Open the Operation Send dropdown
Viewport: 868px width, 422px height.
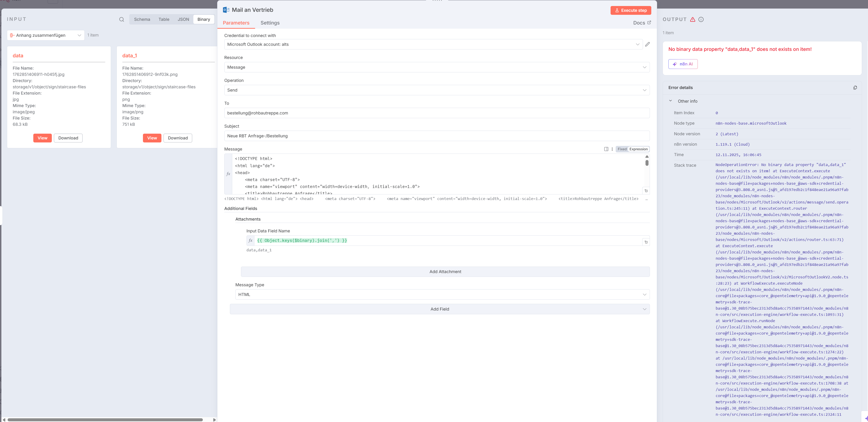pyautogui.click(x=437, y=90)
